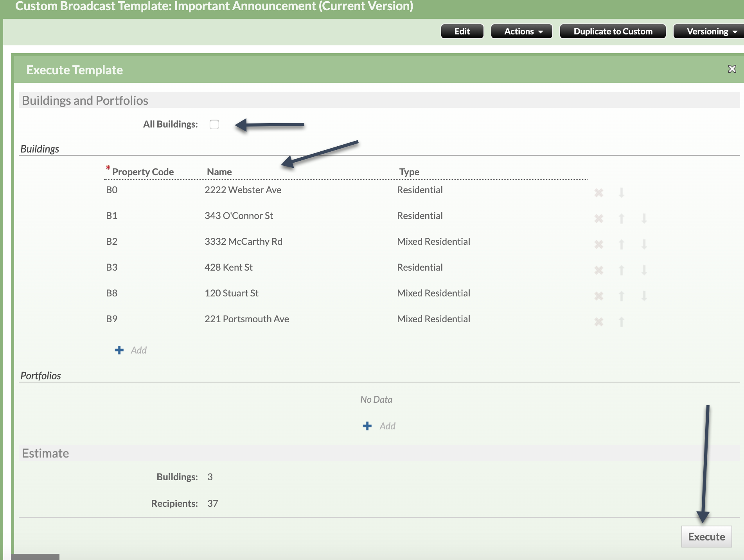This screenshot has width=744, height=560.
Task: Move B9 221 Portsmouth Ave up
Action: pos(621,321)
